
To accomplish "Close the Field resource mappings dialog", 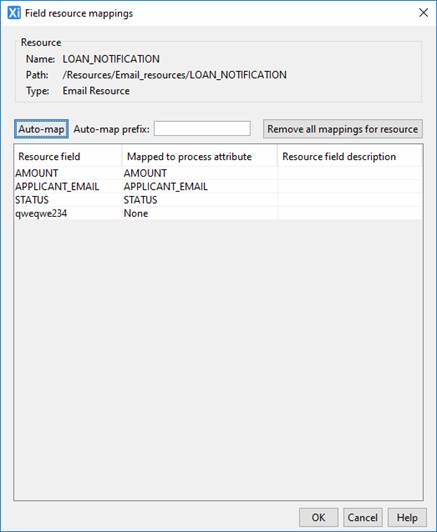I will point(423,13).
